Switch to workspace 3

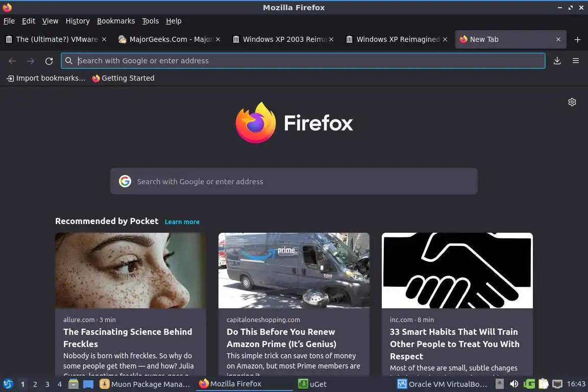pyautogui.click(x=47, y=384)
